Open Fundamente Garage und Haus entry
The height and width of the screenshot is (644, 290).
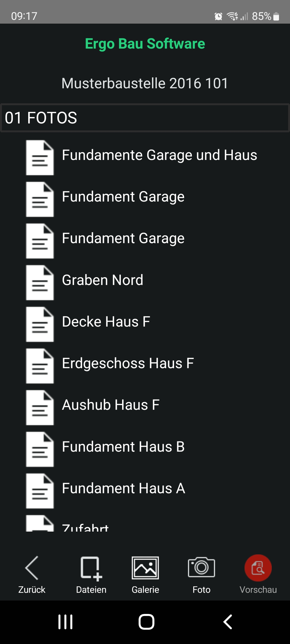click(x=160, y=155)
